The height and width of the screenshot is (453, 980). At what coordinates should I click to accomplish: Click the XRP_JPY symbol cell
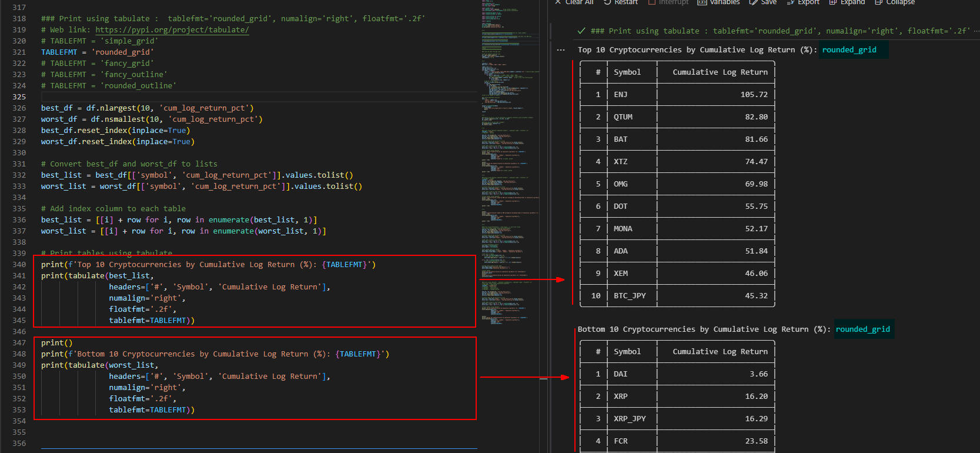tap(630, 419)
